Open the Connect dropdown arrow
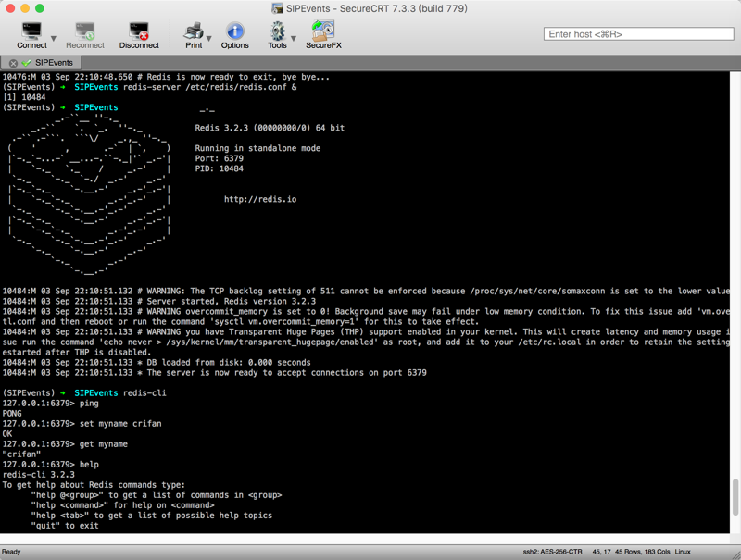This screenshot has width=741, height=560. pyautogui.click(x=54, y=39)
